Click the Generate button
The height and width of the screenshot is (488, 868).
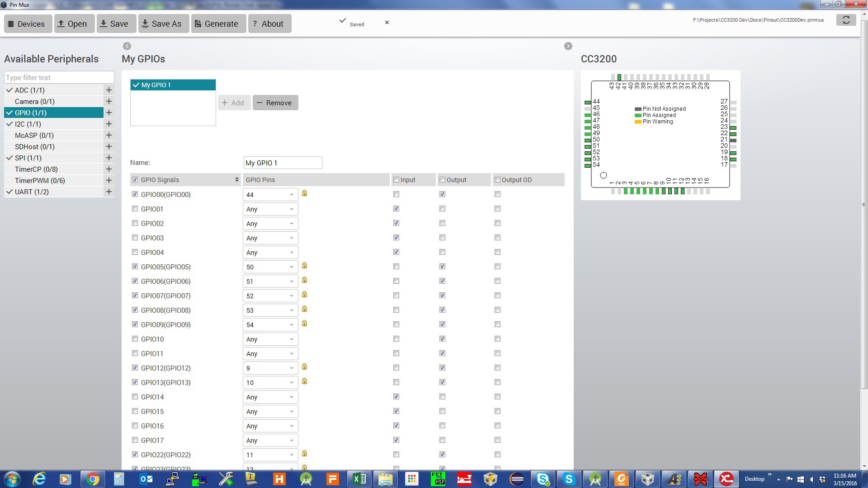click(x=219, y=23)
